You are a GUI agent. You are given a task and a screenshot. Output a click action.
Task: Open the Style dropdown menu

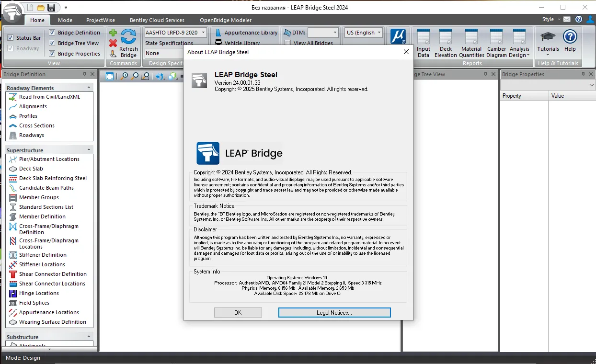click(x=551, y=20)
